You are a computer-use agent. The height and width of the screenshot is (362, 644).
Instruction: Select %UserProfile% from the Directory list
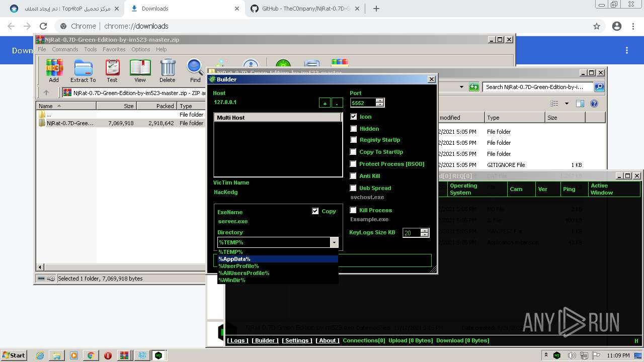click(278, 266)
